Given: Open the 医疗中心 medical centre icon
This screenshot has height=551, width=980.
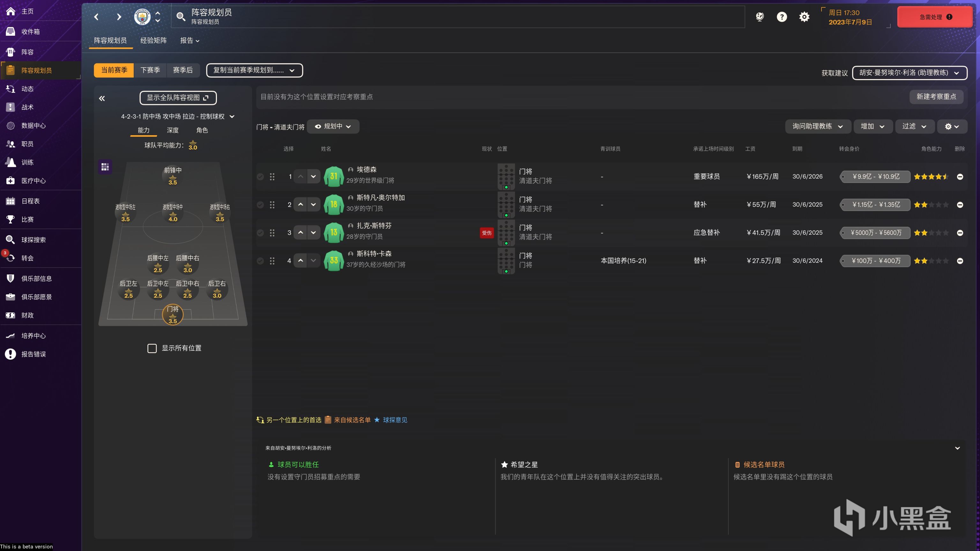Looking at the screenshot, I should (x=11, y=180).
